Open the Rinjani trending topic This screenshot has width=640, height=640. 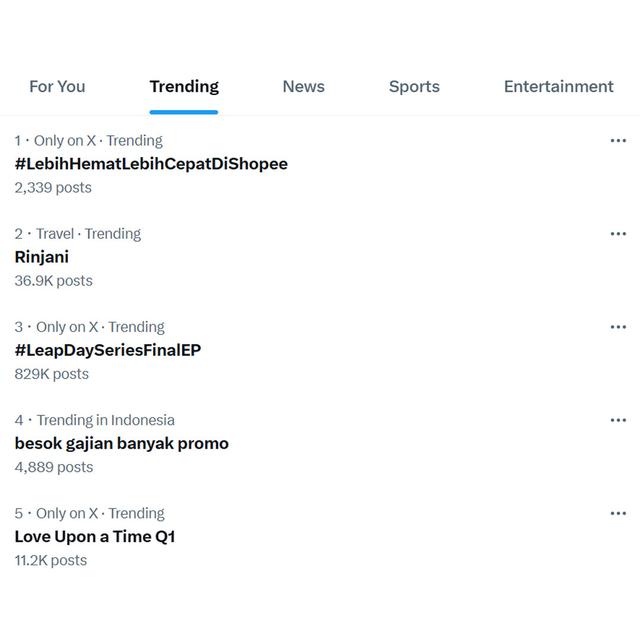42,257
